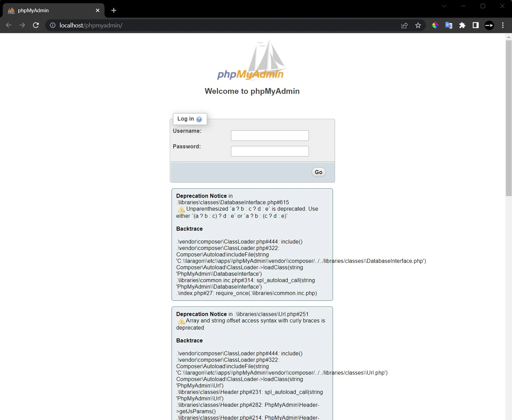
Task: Go back using the browser back arrow
Action: (9, 25)
